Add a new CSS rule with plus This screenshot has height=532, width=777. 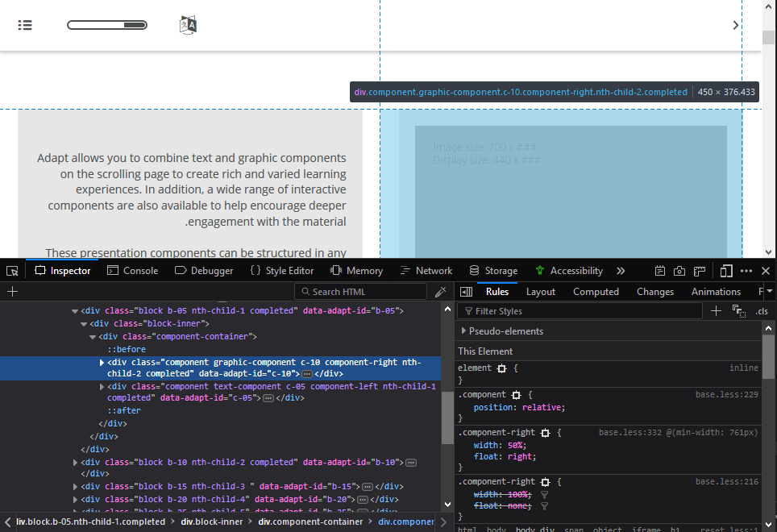[716, 311]
